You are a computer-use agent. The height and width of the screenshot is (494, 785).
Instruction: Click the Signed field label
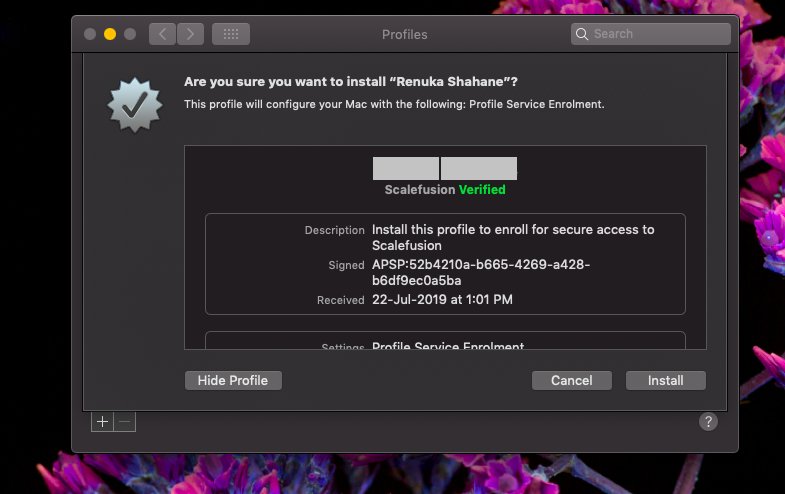tap(346, 265)
